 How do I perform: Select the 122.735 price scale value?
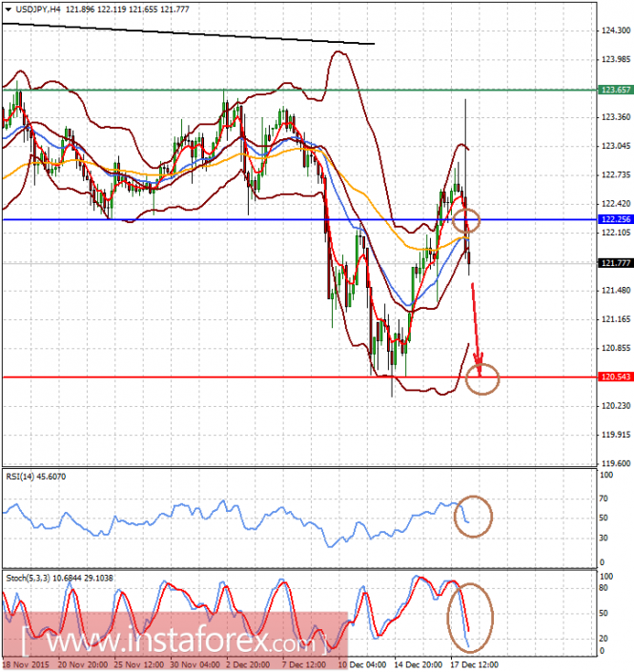pos(616,174)
